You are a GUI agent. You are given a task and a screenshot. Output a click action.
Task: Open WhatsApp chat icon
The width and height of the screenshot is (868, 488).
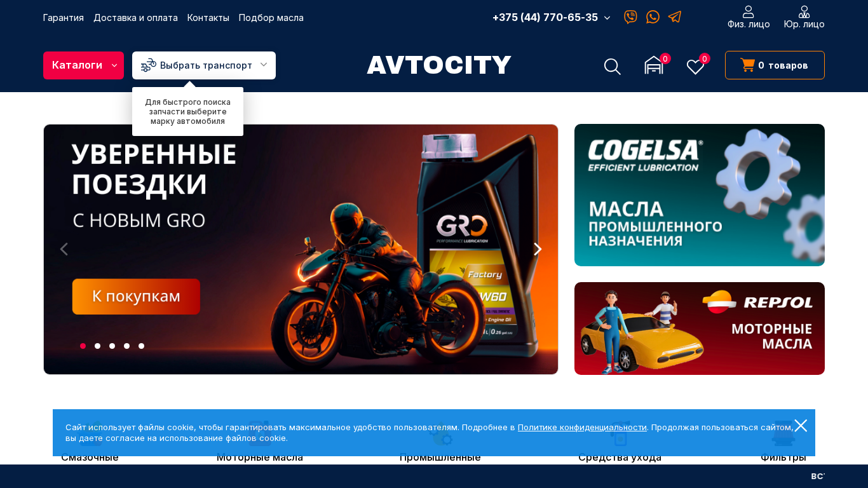click(x=653, y=17)
